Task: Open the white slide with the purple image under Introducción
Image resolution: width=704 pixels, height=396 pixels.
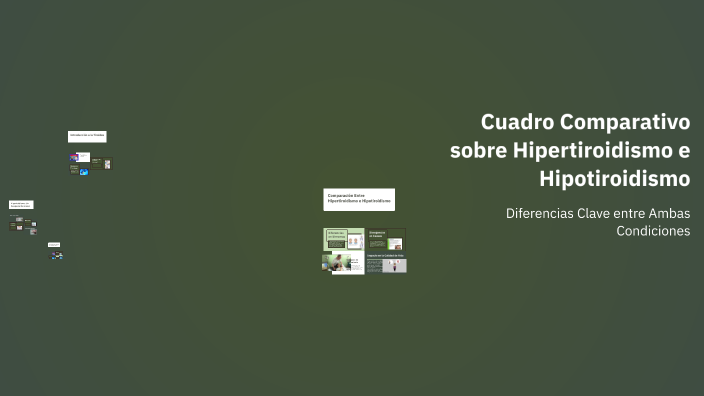Action: [80, 157]
